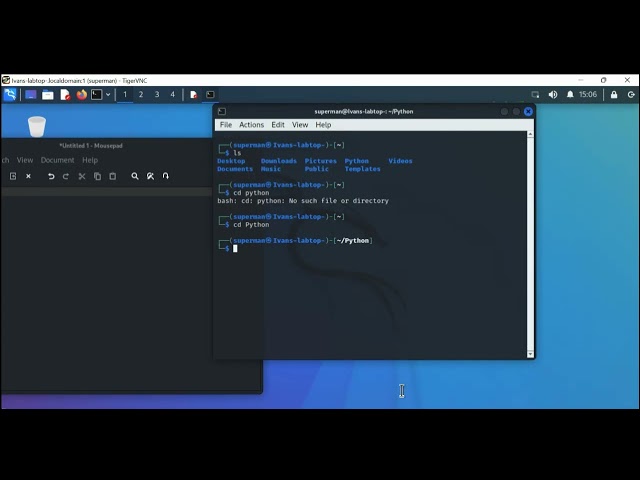Viewport: 640px width, 480px height.
Task: Click the "Templates" directory name in terminal
Action: pos(362,169)
